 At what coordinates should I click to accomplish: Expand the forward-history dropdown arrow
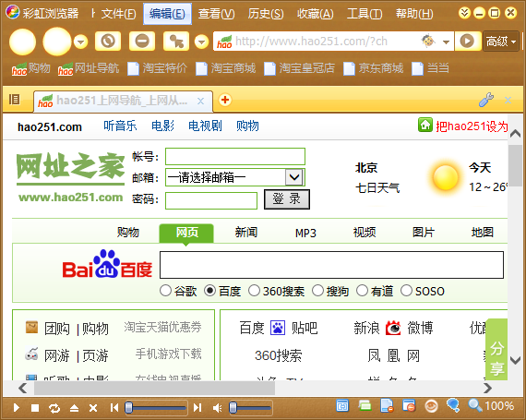click(80, 42)
